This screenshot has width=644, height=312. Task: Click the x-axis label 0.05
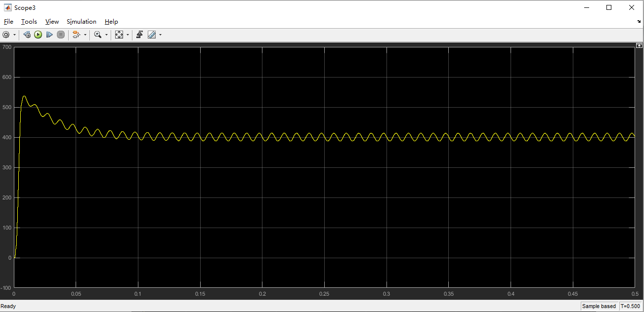(76, 294)
